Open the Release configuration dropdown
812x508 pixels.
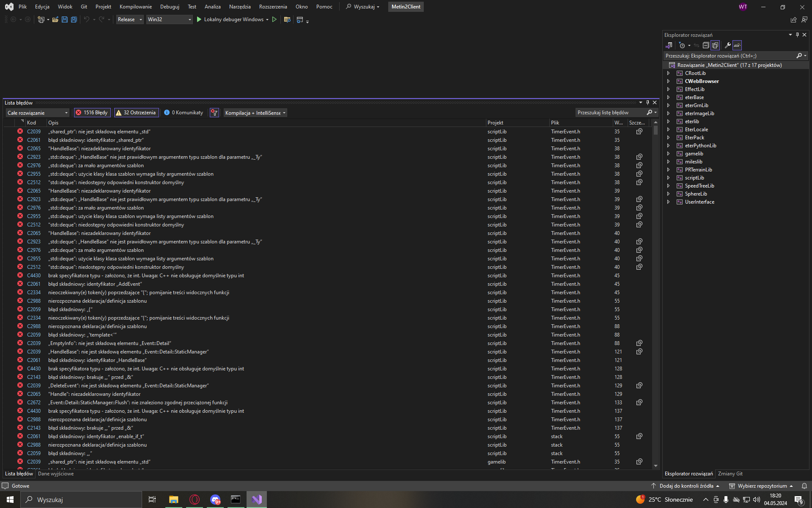point(130,19)
